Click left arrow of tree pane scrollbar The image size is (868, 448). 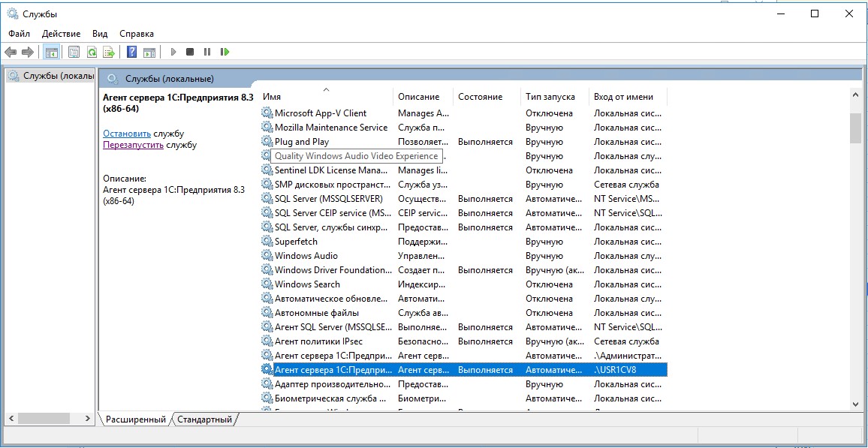tap(11, 419)
